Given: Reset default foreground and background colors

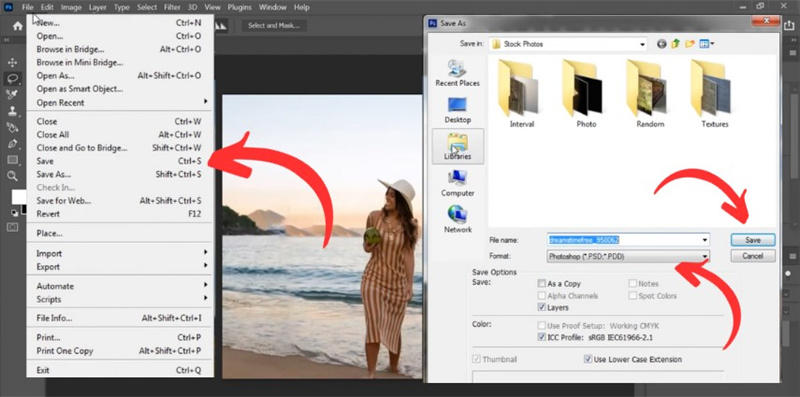Looking at the screenshot, I should [x=14, y=213].
